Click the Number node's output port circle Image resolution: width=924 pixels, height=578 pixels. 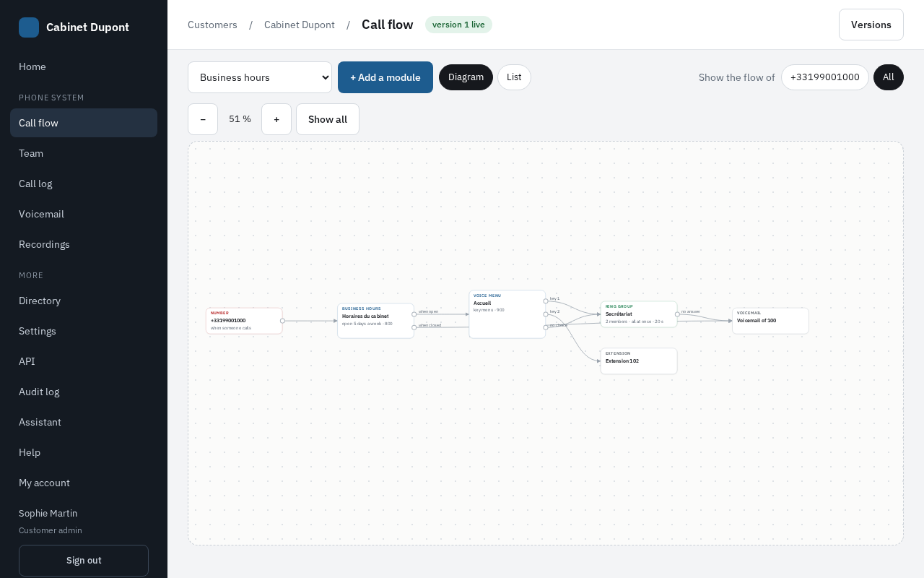pos(282,321)
